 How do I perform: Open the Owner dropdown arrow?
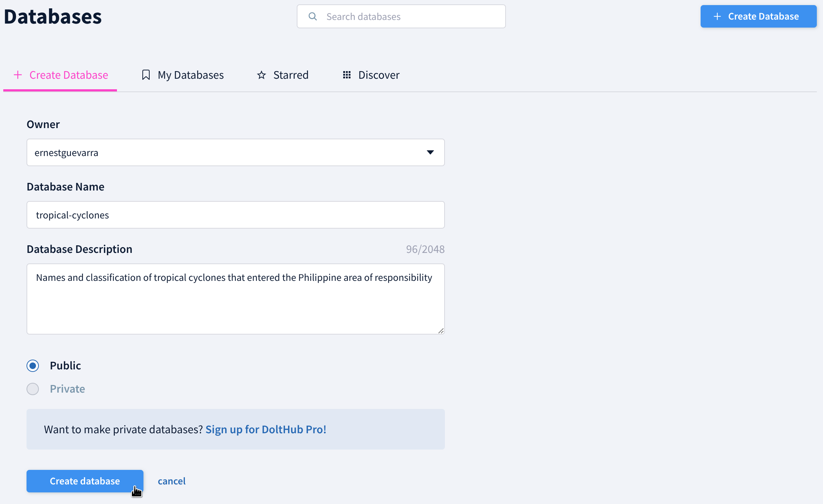(x=430, y=152)
